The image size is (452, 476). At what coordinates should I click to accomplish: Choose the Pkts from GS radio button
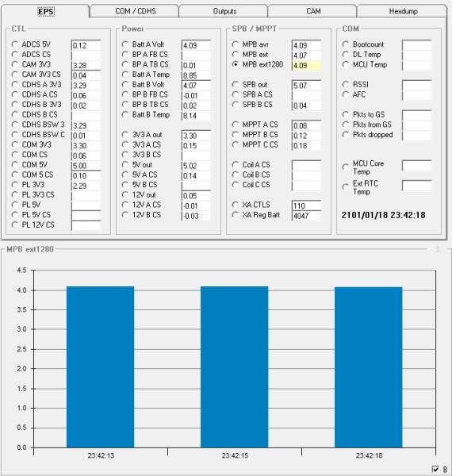[x=346, y=125]
